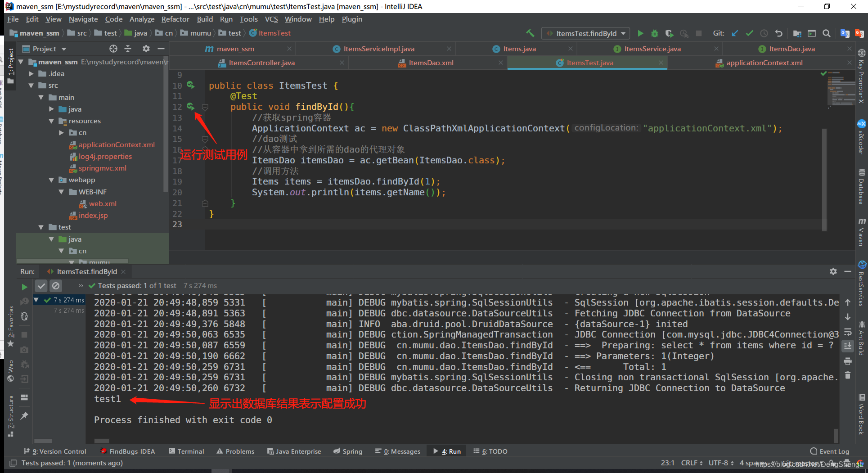Click the editor vertical scrollbar
This screenshot has height=473, width=868.
pos(824,179)
